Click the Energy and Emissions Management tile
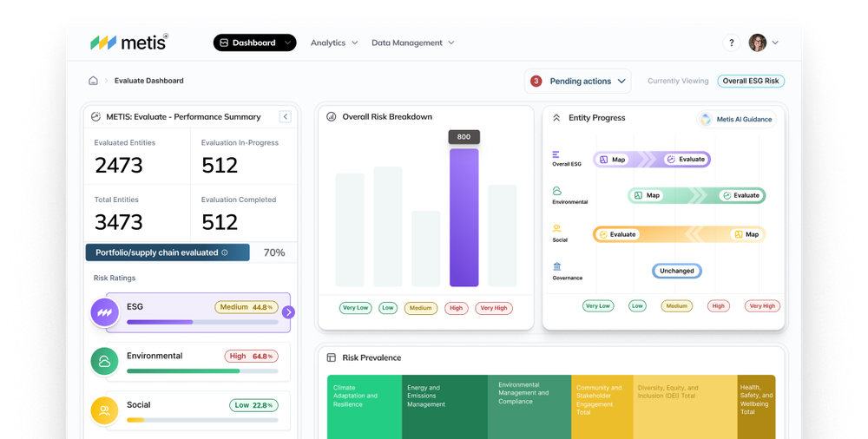 (444, 407)
